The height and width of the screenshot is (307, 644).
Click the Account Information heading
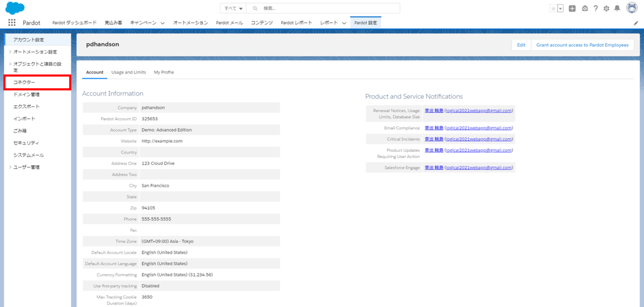click(113, 93)
